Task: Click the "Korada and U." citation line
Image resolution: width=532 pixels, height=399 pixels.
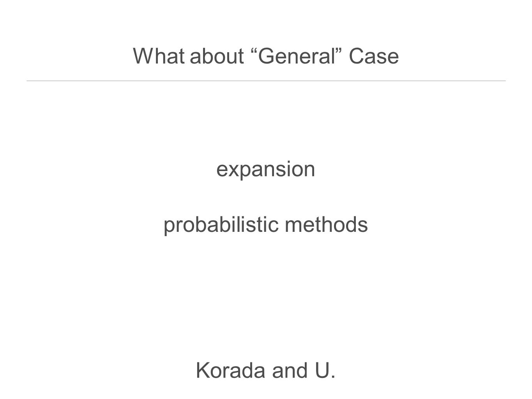Action: click(x=266, y=370)
